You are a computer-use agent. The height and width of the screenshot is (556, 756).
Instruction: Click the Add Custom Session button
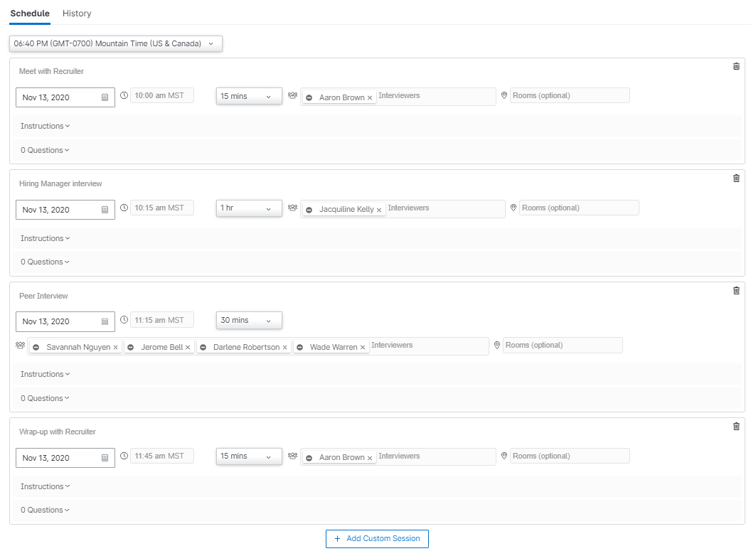pyautogui.click(x=377, y=539)
